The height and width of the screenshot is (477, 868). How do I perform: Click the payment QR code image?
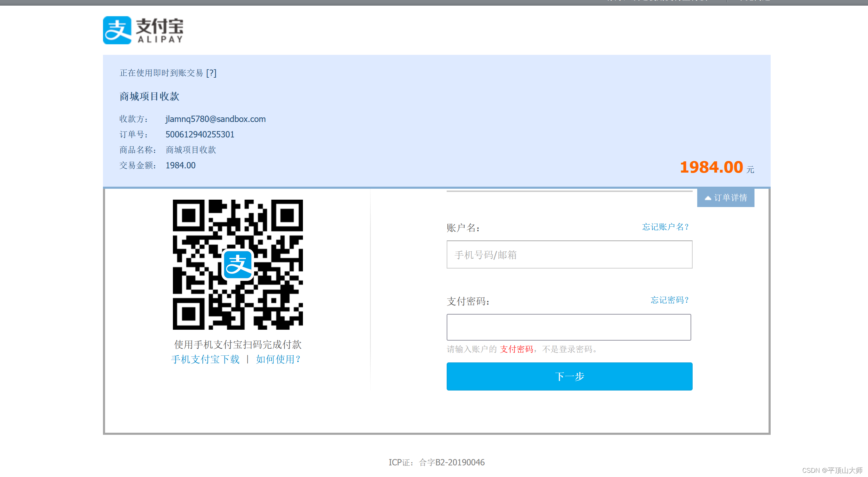tap(238, 265)
